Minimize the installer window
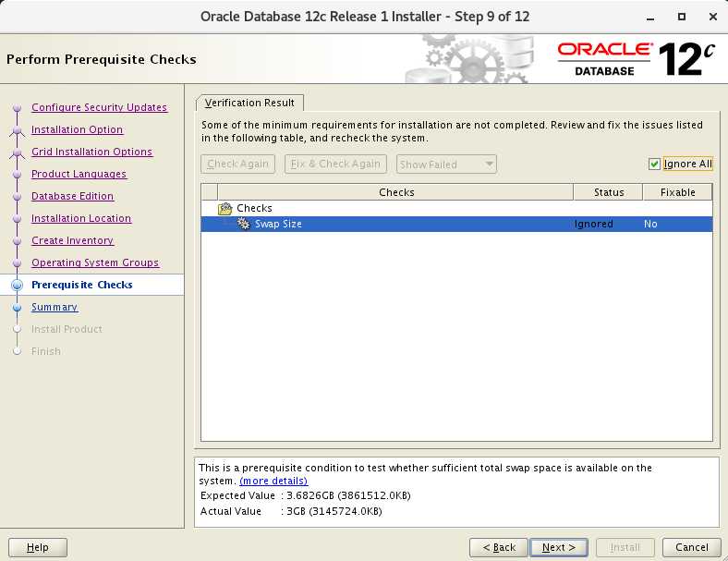Screen dimensions: 728x561 [650, 18]
